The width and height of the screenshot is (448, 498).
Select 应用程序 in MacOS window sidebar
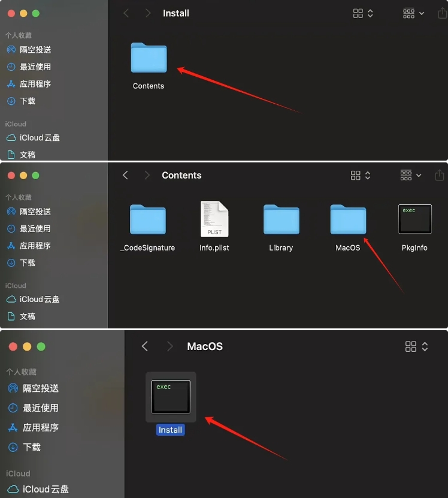point(34,427)
